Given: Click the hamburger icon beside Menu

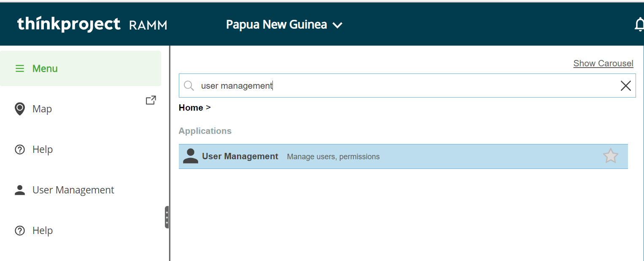Looking at the screenshot, I should coord(20,68).
